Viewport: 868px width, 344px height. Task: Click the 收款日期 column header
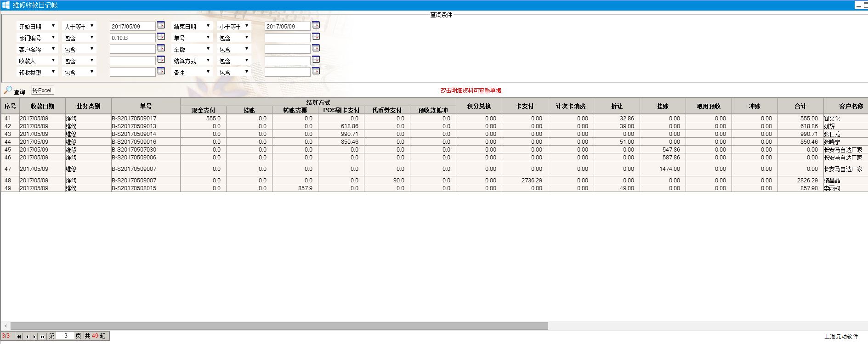point(42,106)
